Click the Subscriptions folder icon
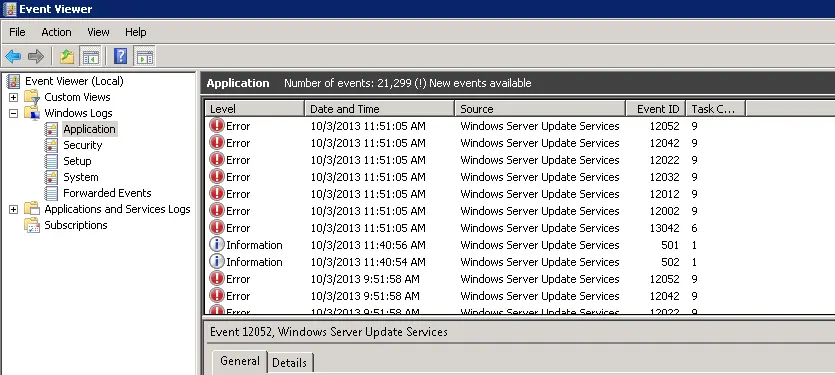The width and height of the screenshot is (835, 375). pyautogui.click(x=32, y=225)
